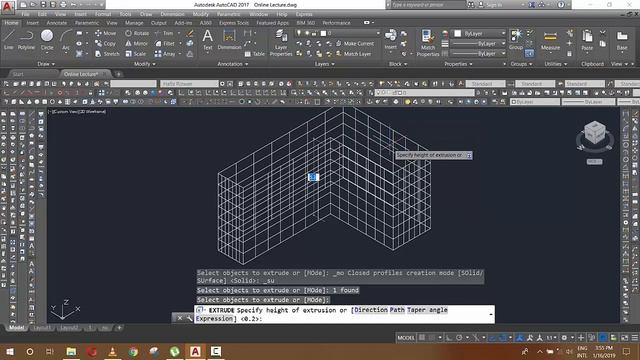Click the Scale tool
Viewport: 640px width, 360px height.
[x=136, y=53]
